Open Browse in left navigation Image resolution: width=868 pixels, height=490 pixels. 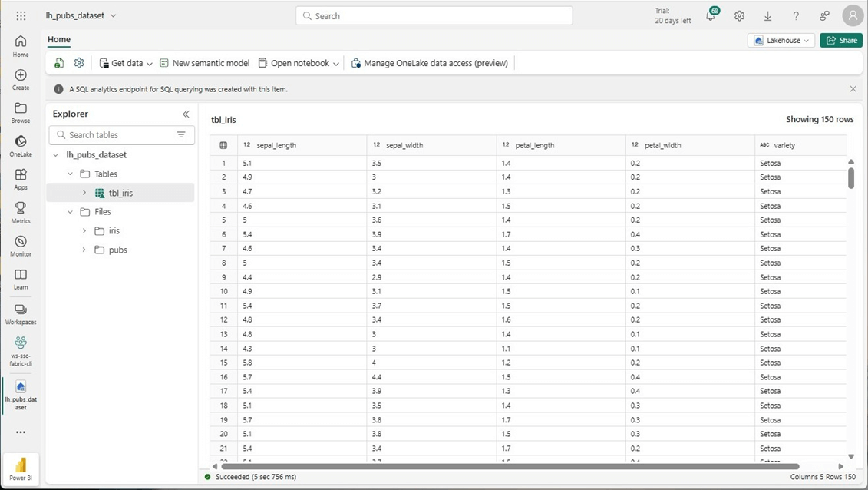(x=21, y=113)
